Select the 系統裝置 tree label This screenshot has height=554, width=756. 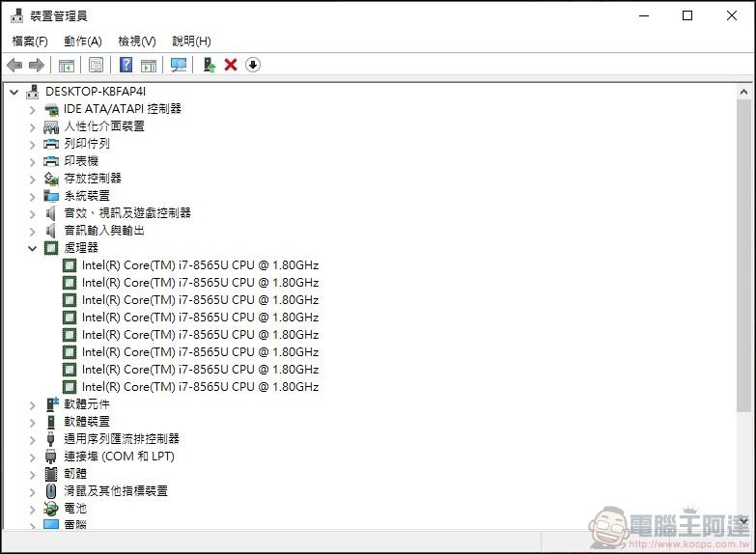87,196
